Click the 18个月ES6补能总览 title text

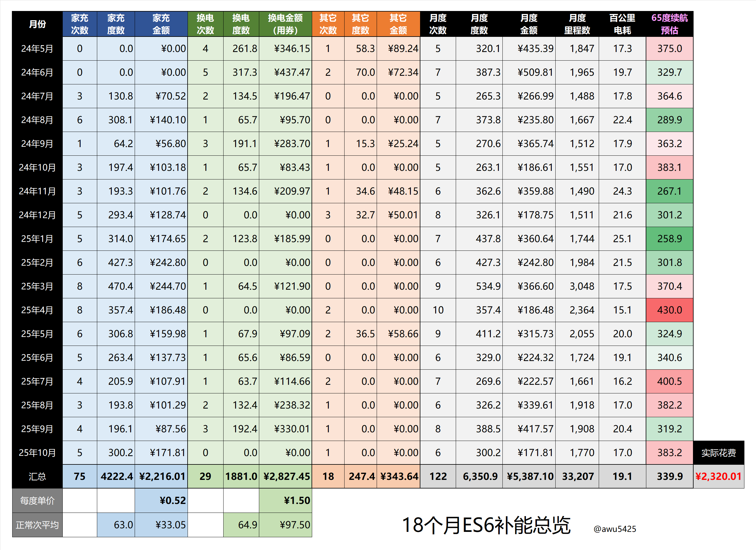[486, 525]
